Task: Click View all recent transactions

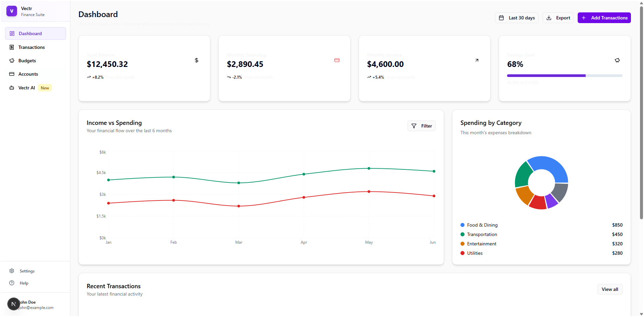Action: 610,289
